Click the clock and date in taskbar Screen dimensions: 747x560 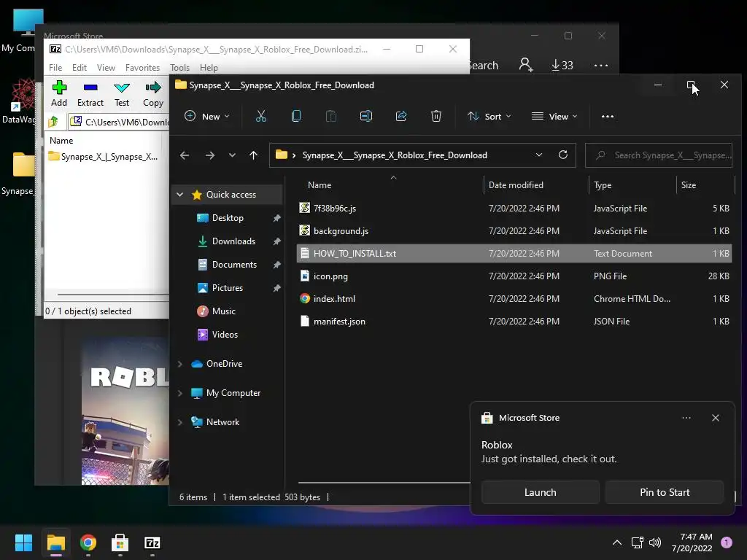692,542
